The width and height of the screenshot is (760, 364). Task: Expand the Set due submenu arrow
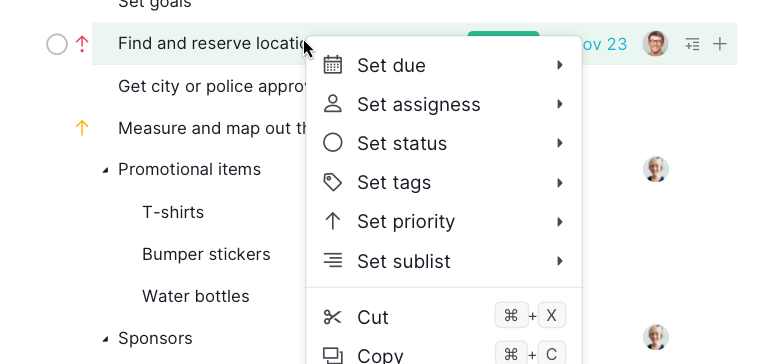tap(560, 64)
